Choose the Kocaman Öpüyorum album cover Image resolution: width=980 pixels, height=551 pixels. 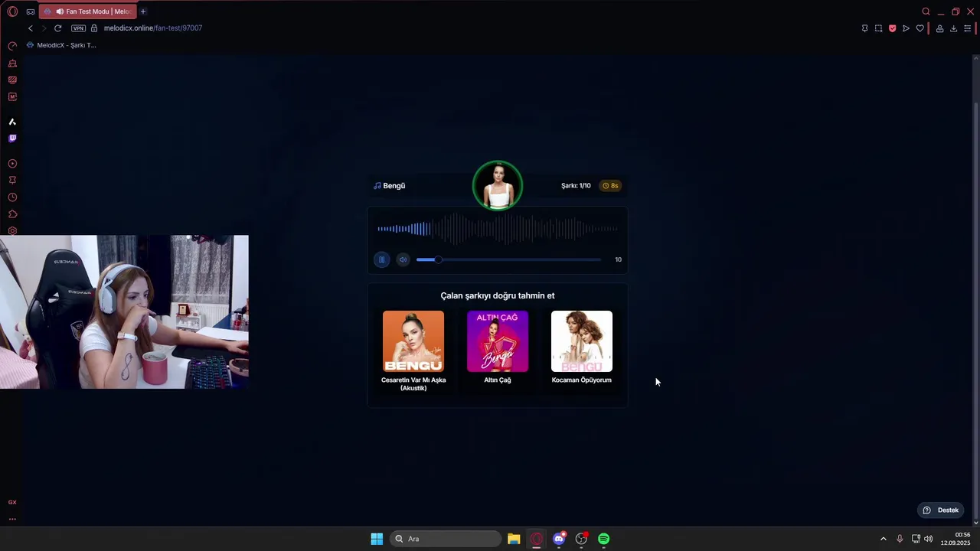pos(582,341)
